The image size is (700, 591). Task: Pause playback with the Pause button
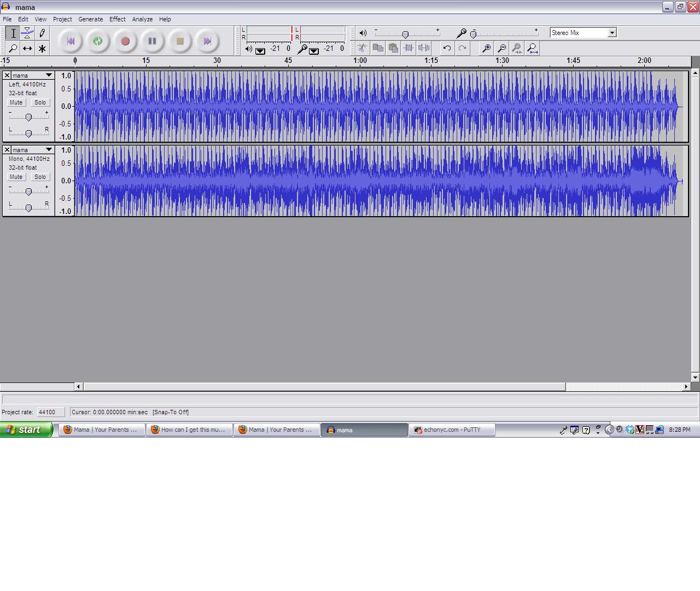(153, 41)
